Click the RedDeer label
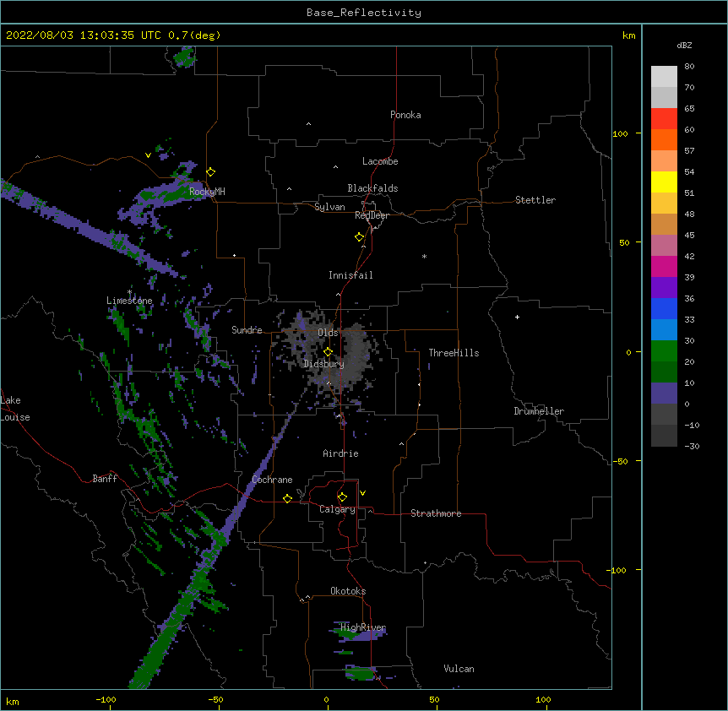The image size is (728, 711). 372,215
